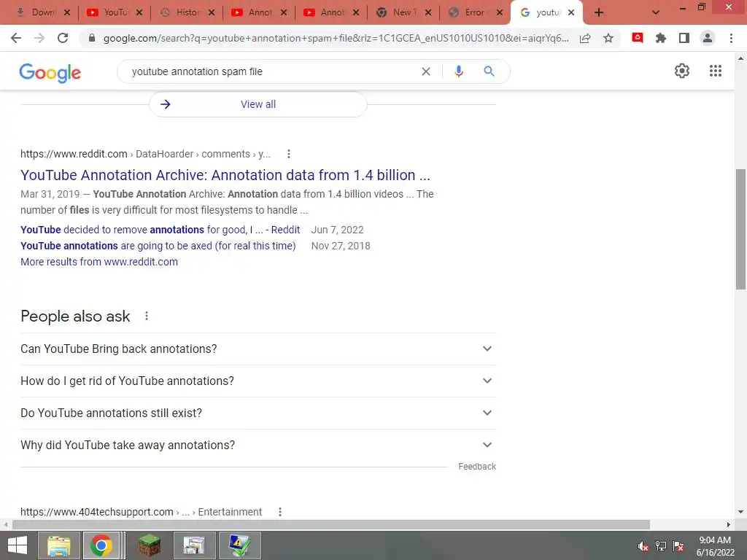Close the History tab

click(212, 12)
